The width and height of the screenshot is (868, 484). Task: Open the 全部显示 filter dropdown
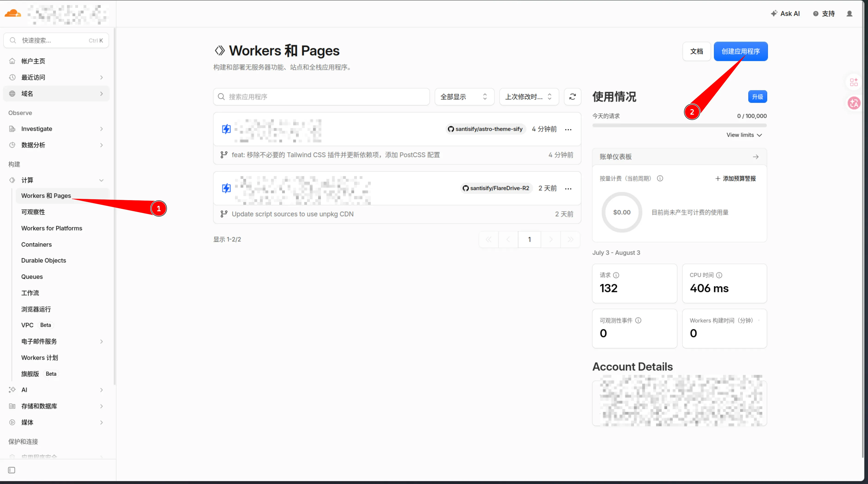[464, 97]
